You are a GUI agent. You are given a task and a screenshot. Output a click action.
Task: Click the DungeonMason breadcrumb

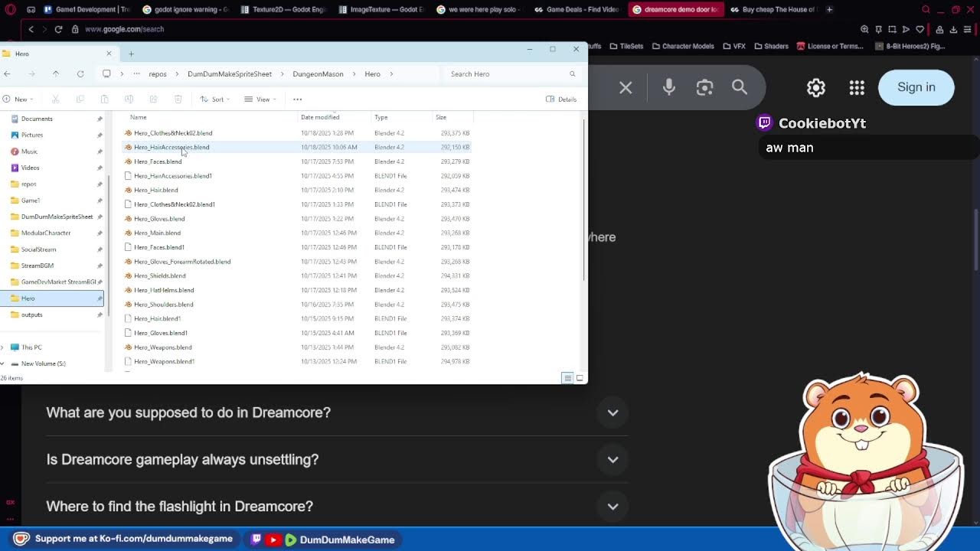318,74
